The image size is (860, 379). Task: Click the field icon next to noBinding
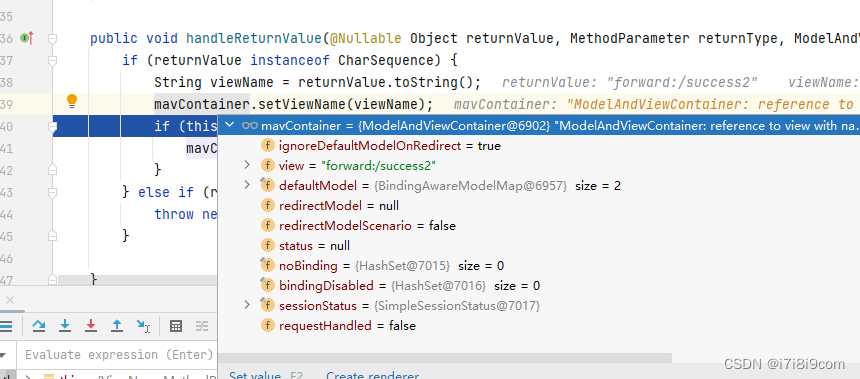pos(267,265)
